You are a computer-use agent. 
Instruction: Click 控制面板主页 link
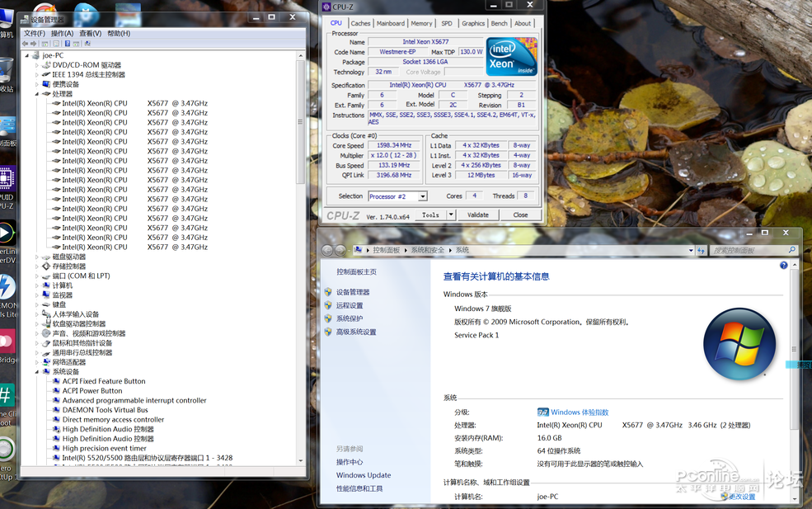[x=356, y=271]
